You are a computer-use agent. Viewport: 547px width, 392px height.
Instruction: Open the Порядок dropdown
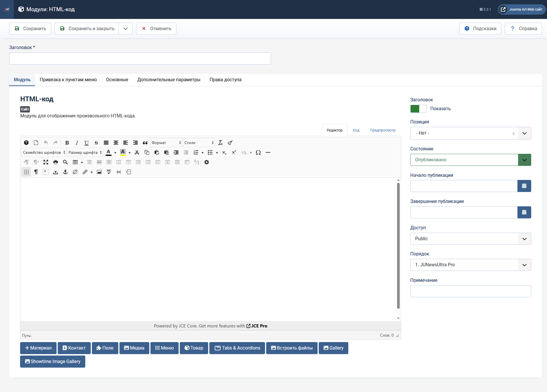pyautogui.click(x=471, y=265)
